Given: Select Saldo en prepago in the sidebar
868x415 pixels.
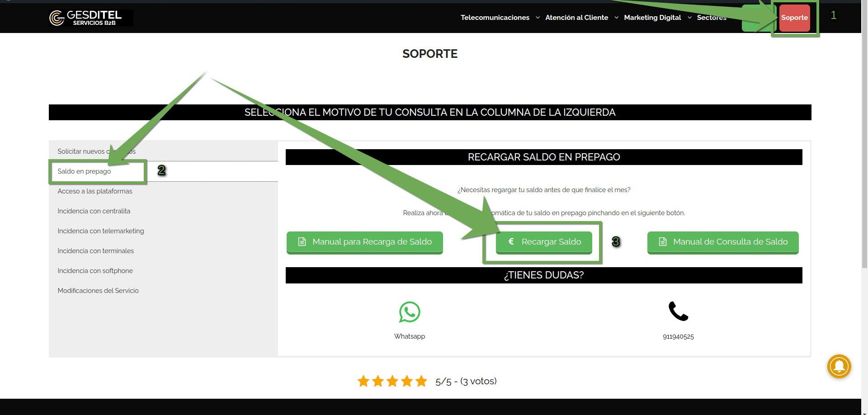Looking at the screenshot, I should click(85, 171).
